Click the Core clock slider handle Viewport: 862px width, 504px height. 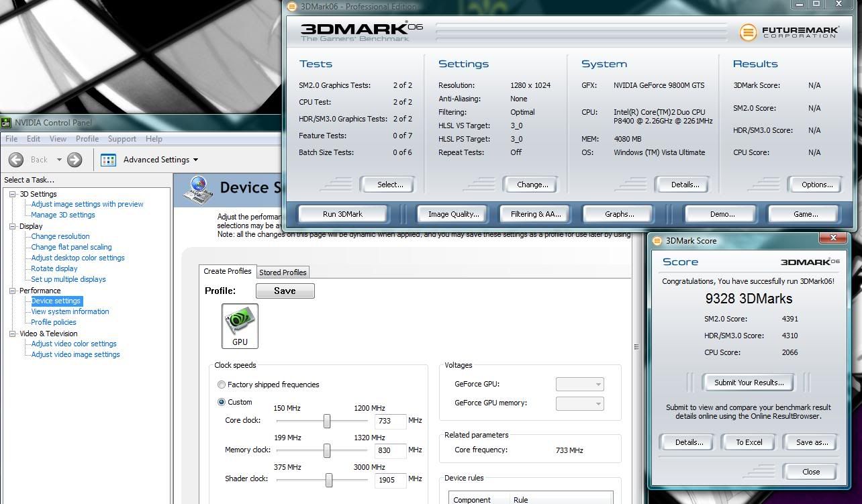tap(327, 421)
